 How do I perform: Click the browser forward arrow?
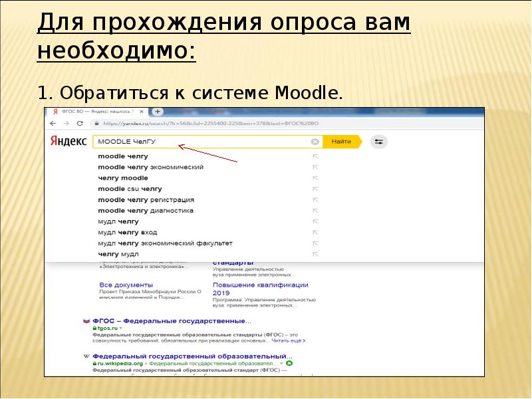click(66, 123)
